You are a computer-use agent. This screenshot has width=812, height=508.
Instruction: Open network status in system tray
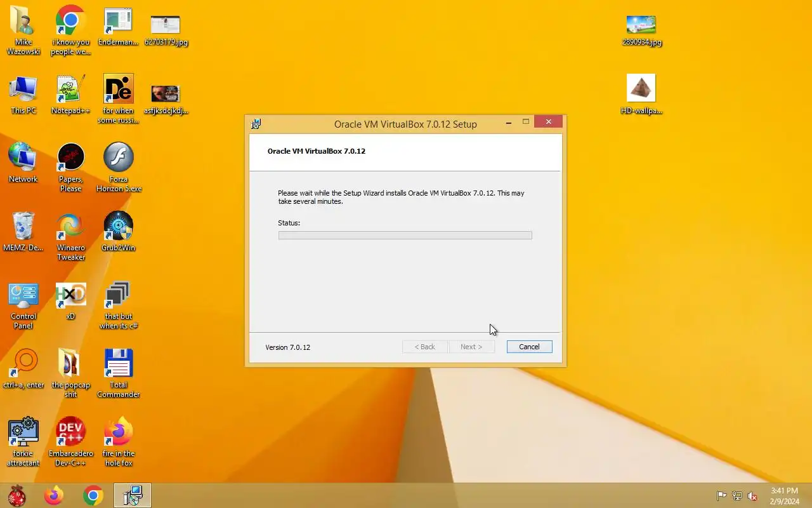737,496
